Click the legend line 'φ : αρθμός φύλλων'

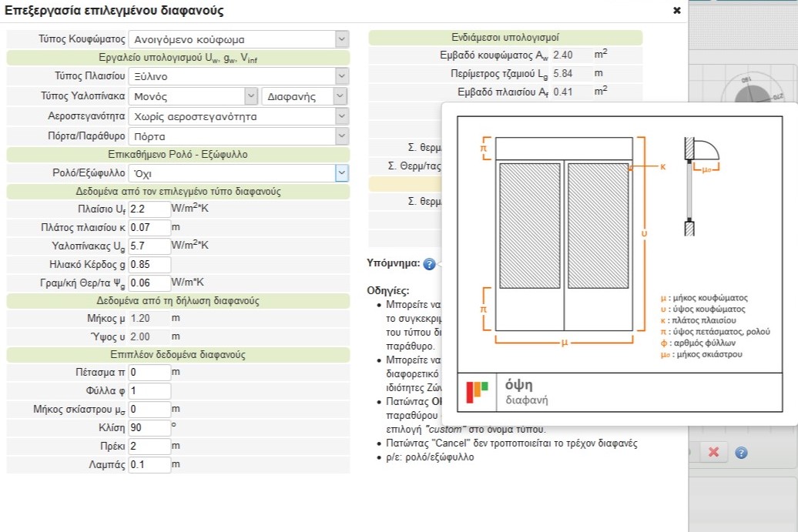coord(698,343)
